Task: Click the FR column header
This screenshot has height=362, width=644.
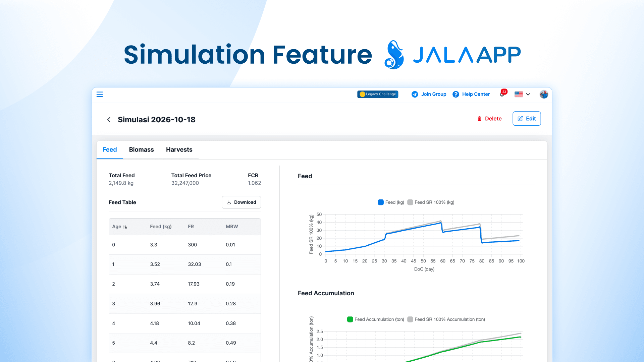Action: (x=191, y=227)
